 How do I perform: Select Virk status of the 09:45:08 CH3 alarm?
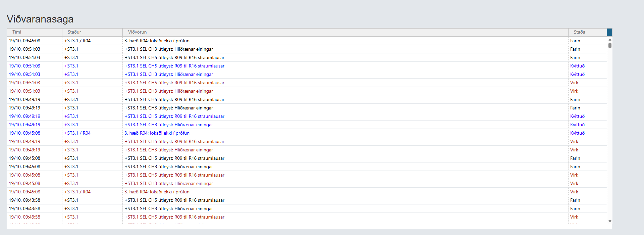point(574,183)
